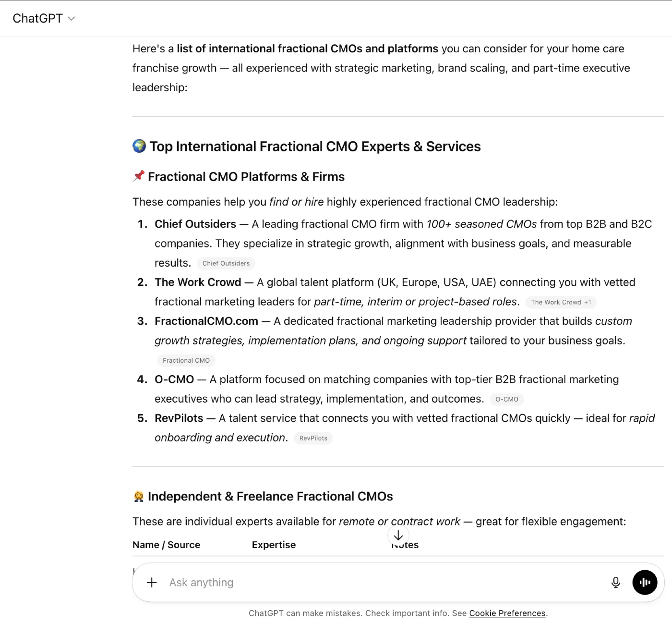Click the pushpin emoji by Platforms & Firms
The height and width of the screenshot is (624, 672).
pos(139,176)
